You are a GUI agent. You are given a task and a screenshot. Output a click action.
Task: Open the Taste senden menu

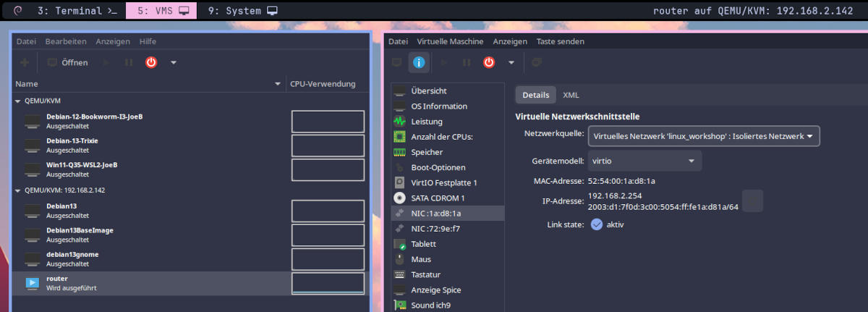(560, 41)
